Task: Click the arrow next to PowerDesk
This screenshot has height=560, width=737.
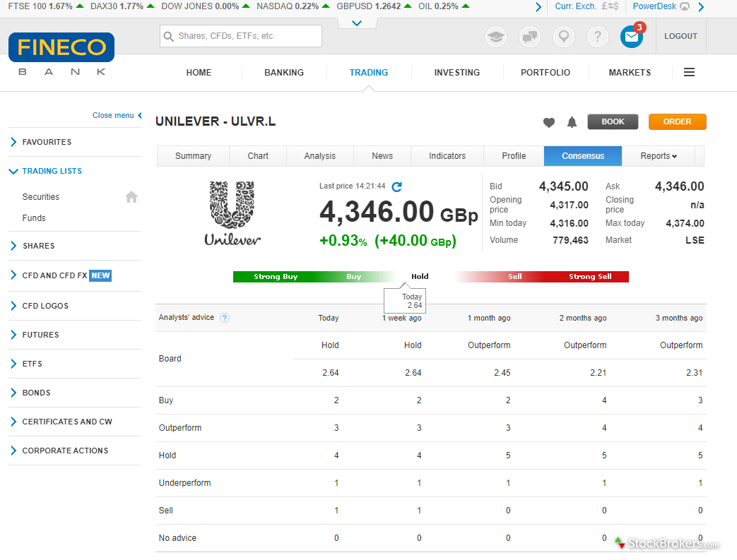Action: click(701, 7)
